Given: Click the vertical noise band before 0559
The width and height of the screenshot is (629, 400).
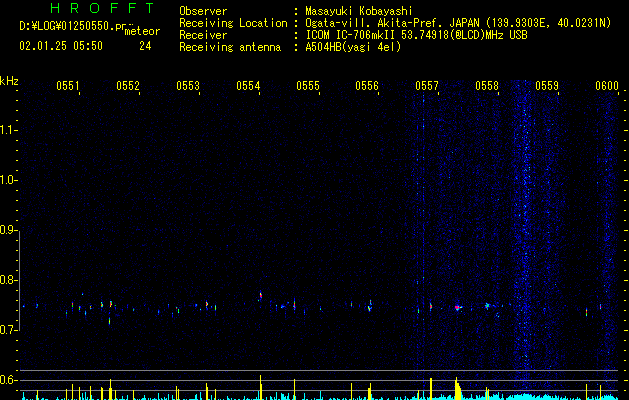Looking at the screenshot, I should [x=526, y=225].
